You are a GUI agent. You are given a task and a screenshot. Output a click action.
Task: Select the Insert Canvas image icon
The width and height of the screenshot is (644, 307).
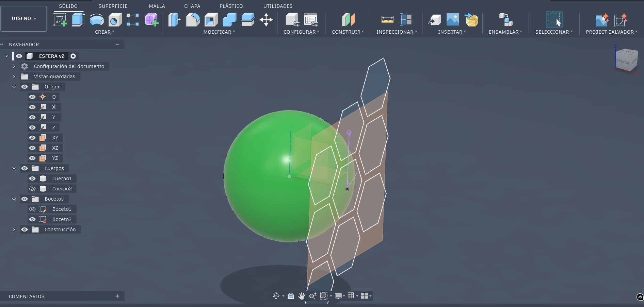(453, 20)
